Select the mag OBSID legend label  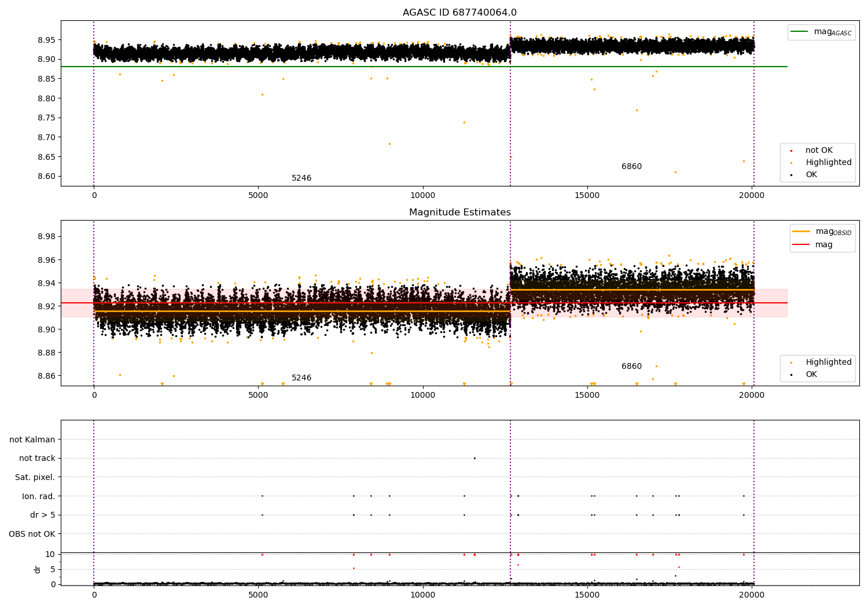(x=833, y=232)
